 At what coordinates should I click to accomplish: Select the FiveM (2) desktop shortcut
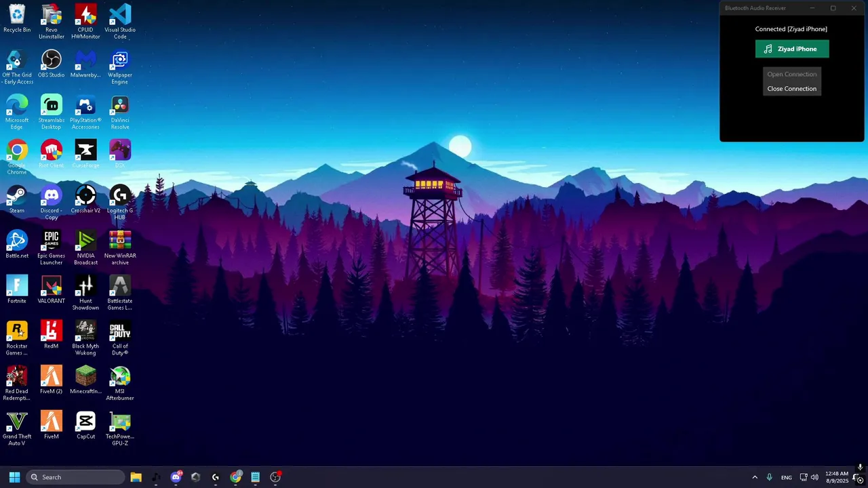pyautogui.click(x=52, y=380)
